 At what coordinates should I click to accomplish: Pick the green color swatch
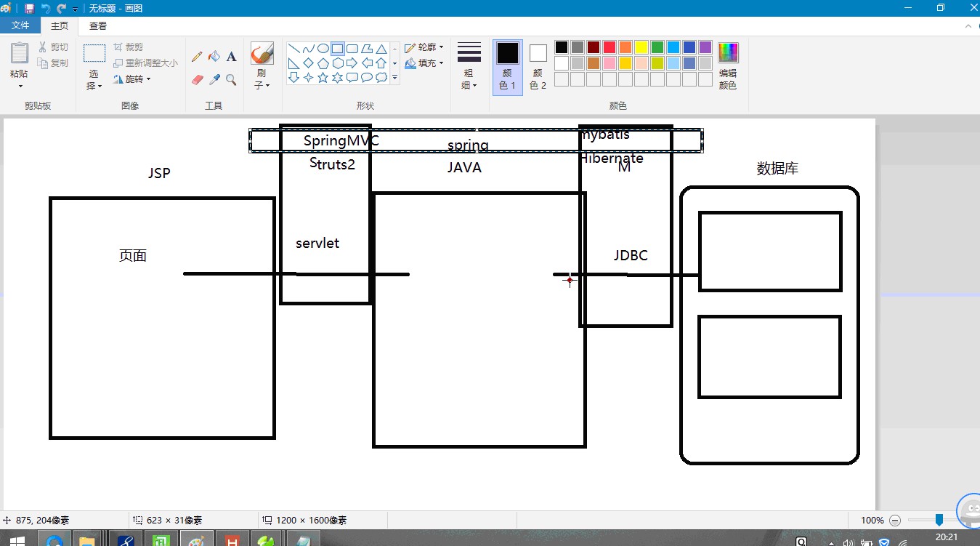(657, 47)
